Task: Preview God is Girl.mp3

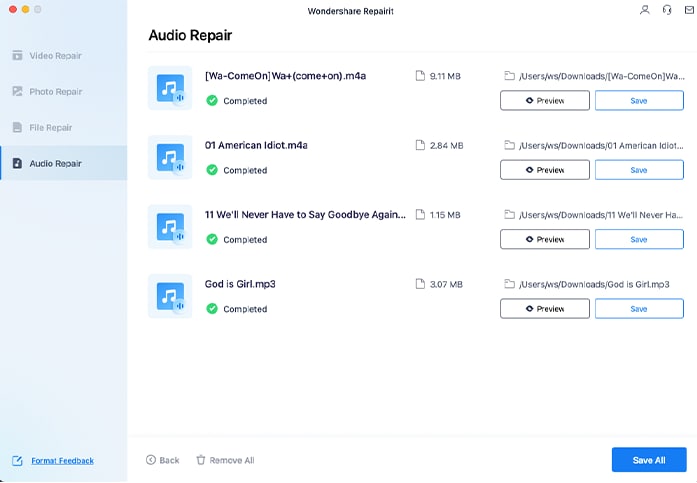Action: (545, 308)
